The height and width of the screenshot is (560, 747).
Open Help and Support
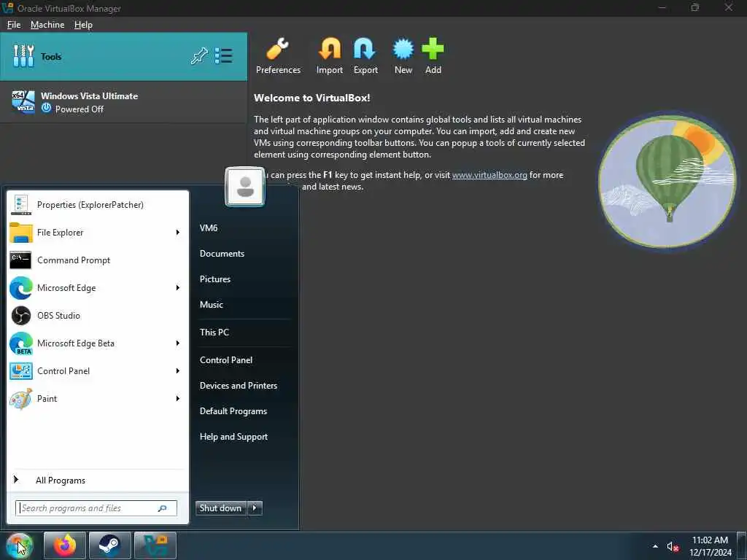(x=233, y=437)
